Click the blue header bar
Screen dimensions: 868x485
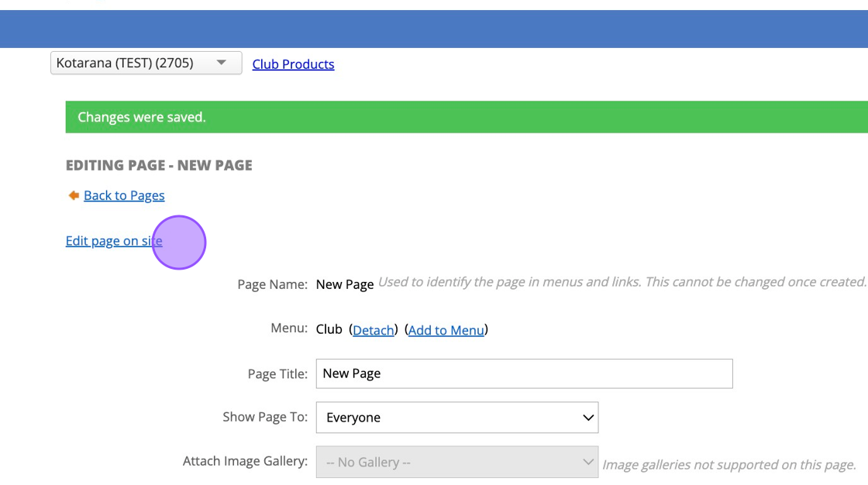[434, 29]
